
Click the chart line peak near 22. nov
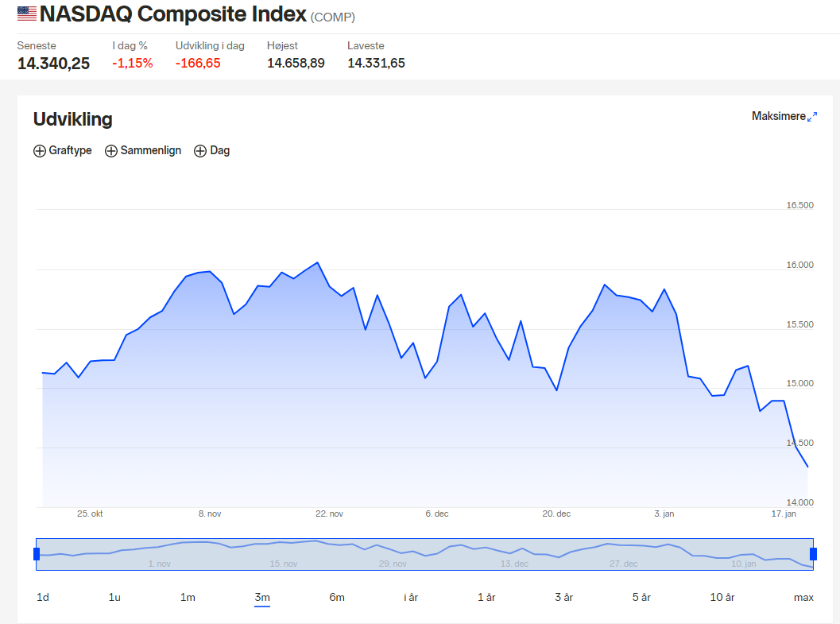(x=318, y=262)
